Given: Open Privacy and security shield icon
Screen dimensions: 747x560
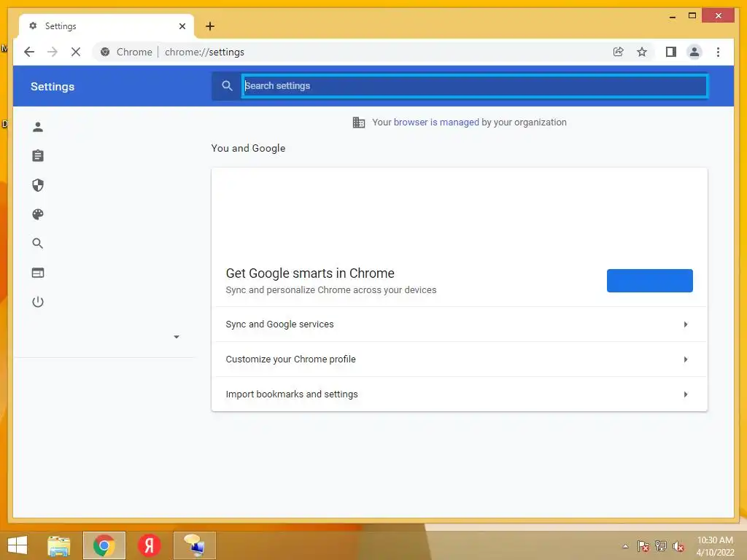Looking at the screenshot, I should click(x=38, y=185).
